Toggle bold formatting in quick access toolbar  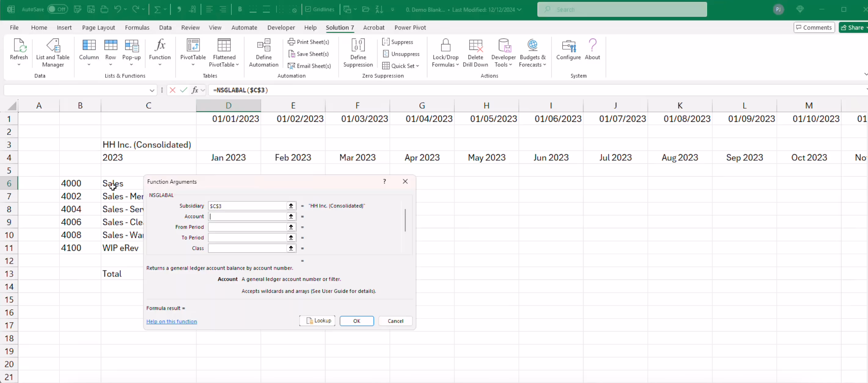[240, 9]
